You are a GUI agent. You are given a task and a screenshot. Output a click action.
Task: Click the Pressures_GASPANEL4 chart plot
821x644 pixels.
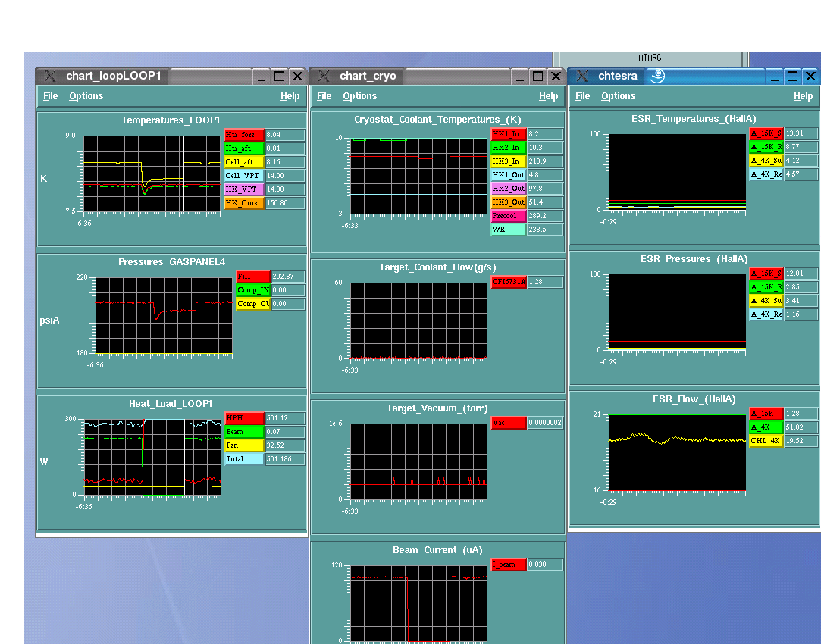point(164,315)
